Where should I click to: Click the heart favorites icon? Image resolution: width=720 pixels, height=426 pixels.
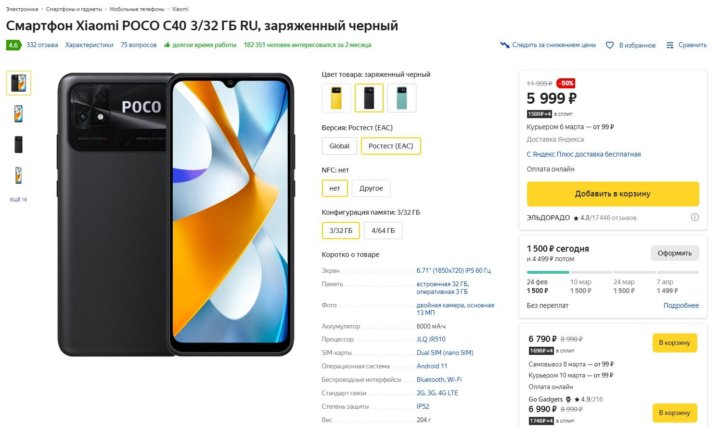[610, 45]
